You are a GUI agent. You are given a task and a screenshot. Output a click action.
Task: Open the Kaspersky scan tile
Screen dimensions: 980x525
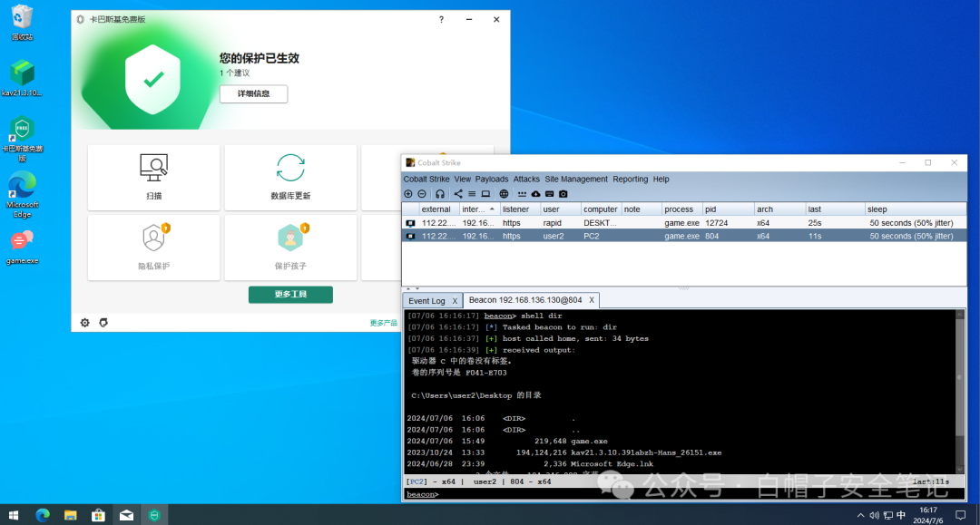click(x=153, y=178)
